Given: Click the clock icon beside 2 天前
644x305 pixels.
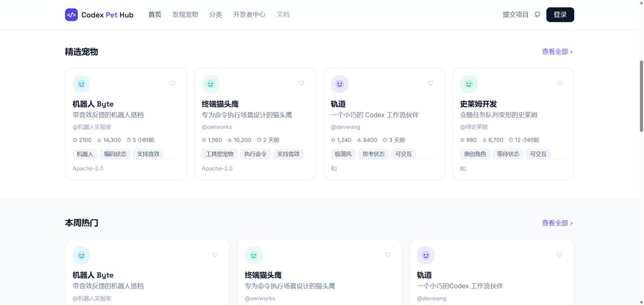Looking at the screenshot, I should (259, 140).
